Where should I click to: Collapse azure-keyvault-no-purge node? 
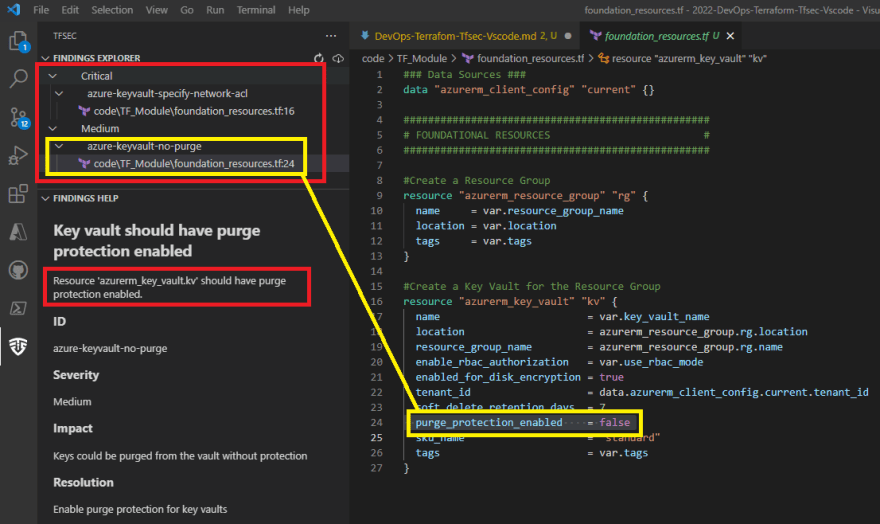click(59, 146)
